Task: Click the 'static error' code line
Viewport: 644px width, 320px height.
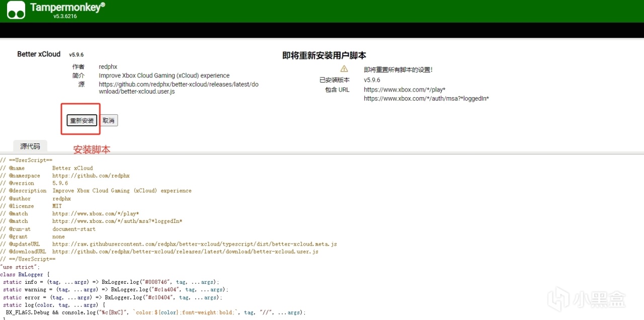Action: 113,297
